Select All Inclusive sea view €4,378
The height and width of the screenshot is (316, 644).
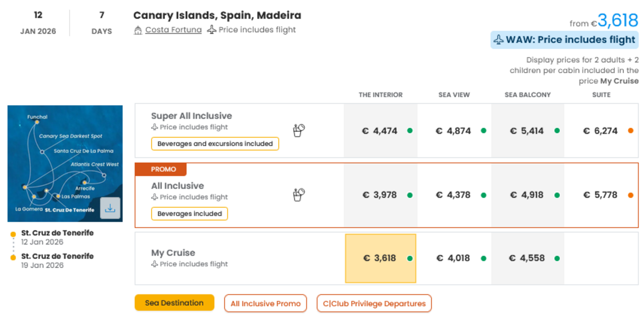click(x=453, y=195)
